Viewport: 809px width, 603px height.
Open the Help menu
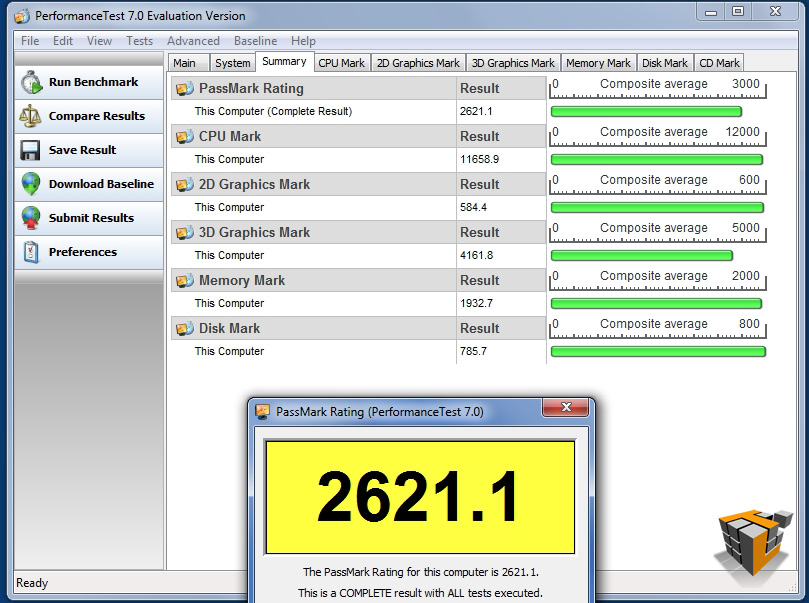click(303, 41)
